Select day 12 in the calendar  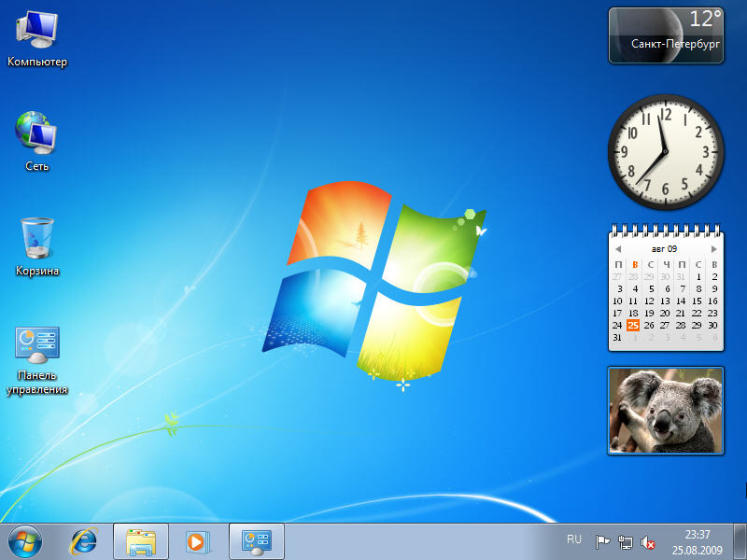click(649, 301)
